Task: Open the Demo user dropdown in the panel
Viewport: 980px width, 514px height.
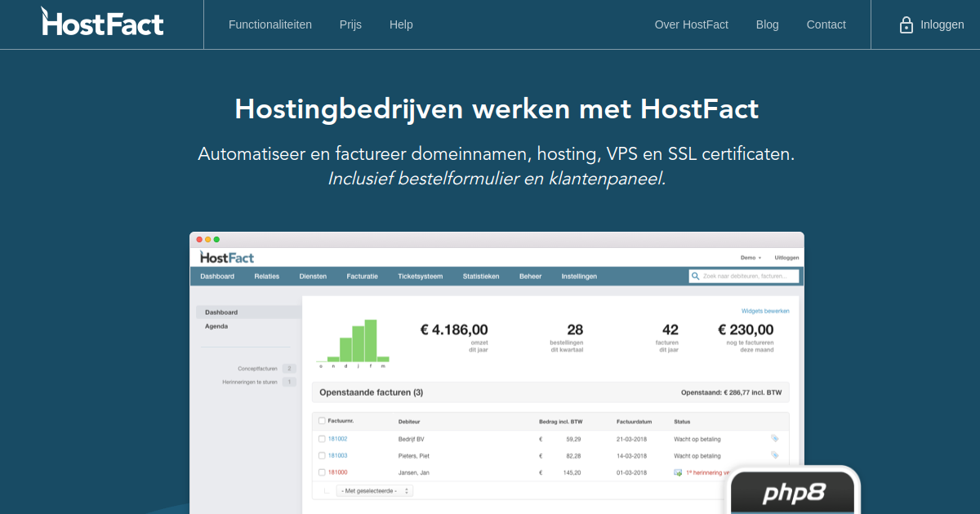Action: click(x=751, y=258)
